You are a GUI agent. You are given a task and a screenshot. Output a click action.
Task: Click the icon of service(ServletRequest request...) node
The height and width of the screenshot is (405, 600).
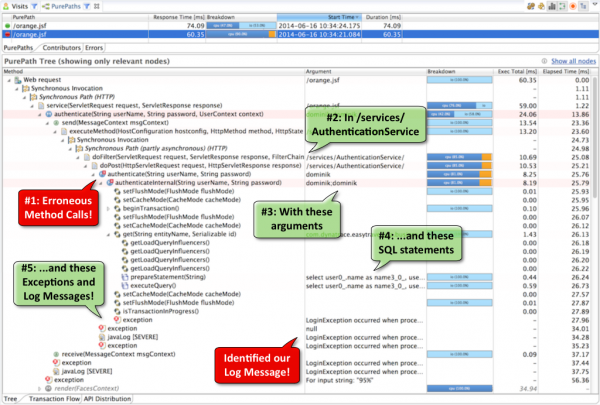(41, 105)
